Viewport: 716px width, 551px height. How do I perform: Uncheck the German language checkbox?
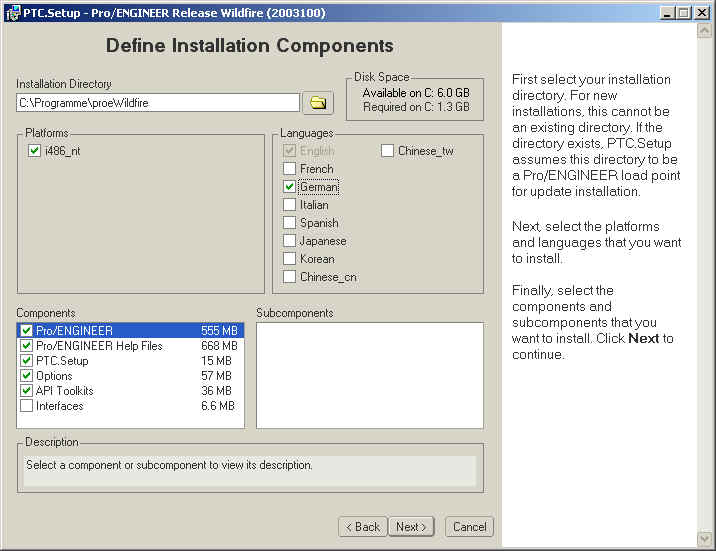click(290, 187)
